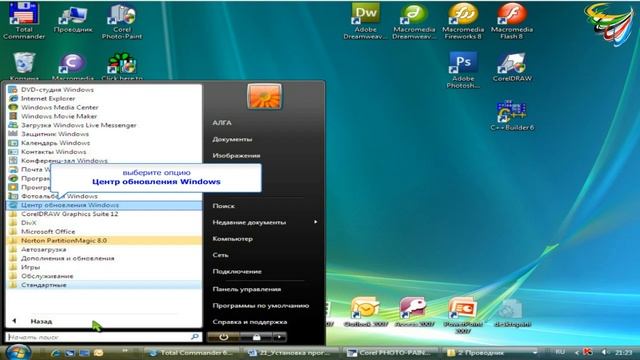Expand Дополнения и обновления folder
Screen dimensions: 640x360
[104, 258]
